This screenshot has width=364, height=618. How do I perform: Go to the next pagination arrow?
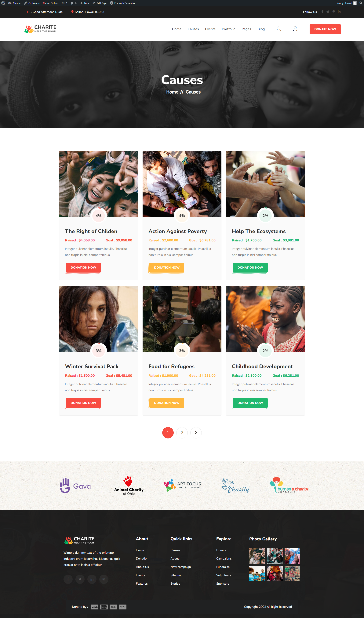click(x=196, y=433)
